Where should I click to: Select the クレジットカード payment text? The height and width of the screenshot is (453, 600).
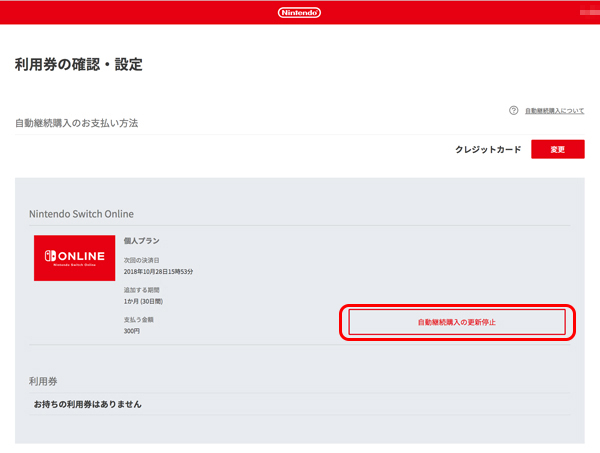(x=488, y=149)
